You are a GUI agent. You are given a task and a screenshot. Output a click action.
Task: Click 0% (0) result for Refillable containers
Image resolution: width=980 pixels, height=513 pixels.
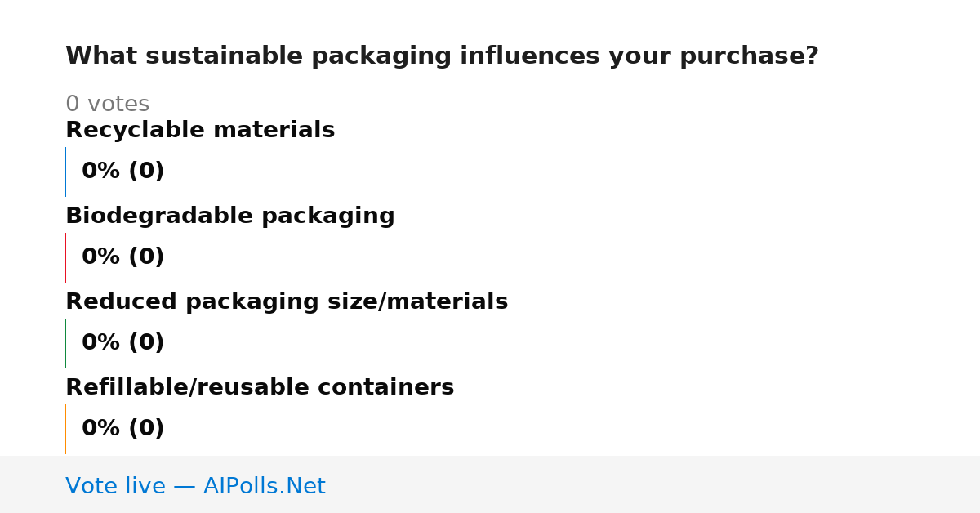123,429
